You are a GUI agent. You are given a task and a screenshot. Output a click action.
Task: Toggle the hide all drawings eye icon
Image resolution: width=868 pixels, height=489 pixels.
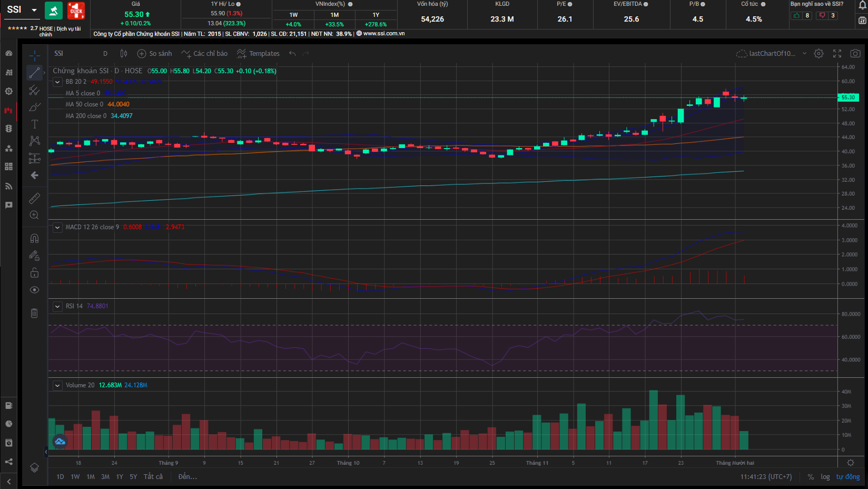point(34,290)
